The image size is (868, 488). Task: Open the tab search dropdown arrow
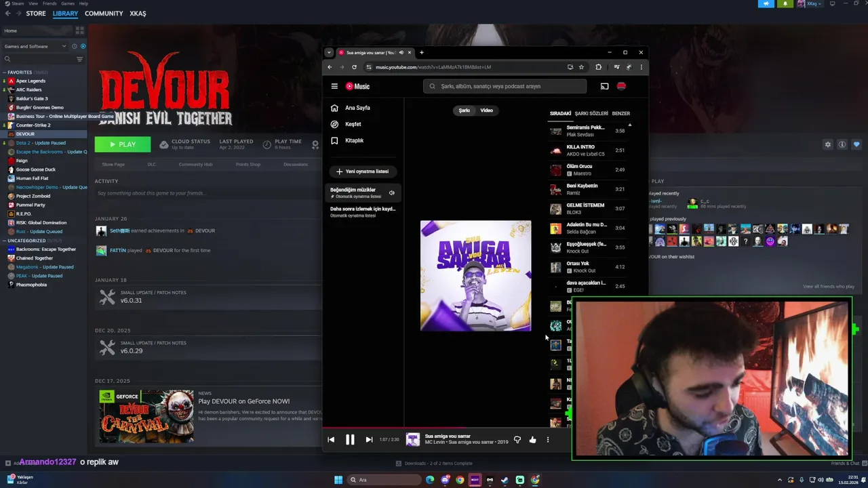(x=329, y=52)
